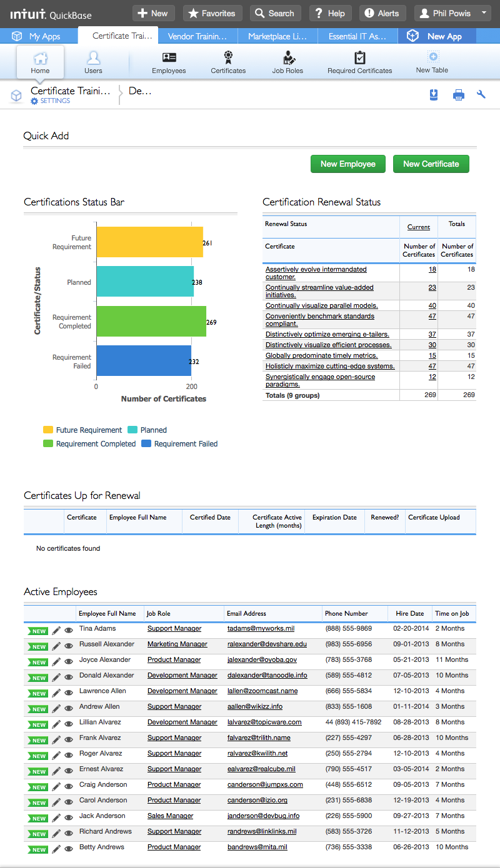500x868 pixels.
Task: Click the blue Requirement Failed chart bar
Action: click(x=144, y=360)
